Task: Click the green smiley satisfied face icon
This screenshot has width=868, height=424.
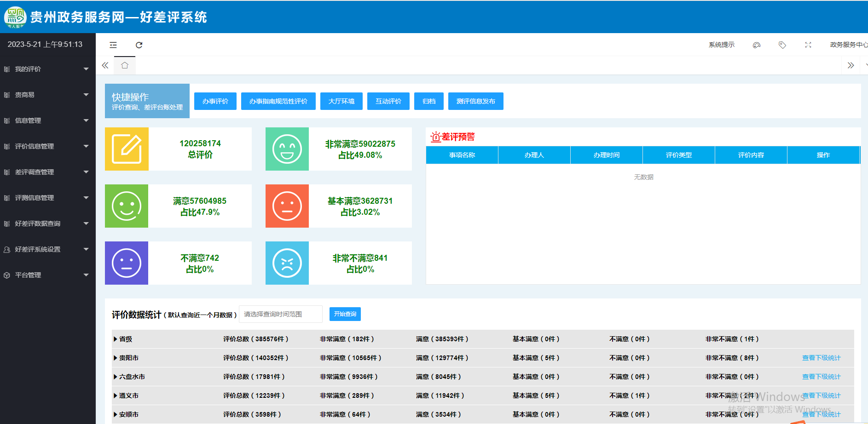Action: tap(127, 206)
